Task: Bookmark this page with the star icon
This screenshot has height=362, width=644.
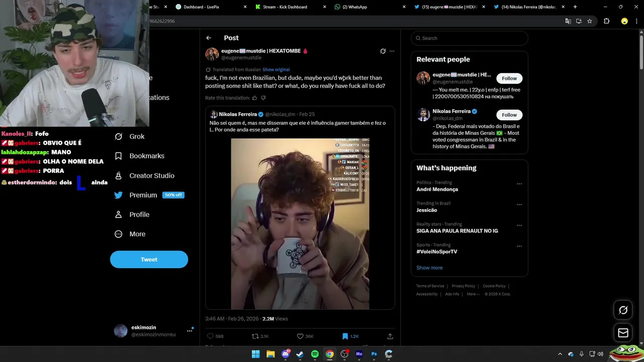Action: 590,21
